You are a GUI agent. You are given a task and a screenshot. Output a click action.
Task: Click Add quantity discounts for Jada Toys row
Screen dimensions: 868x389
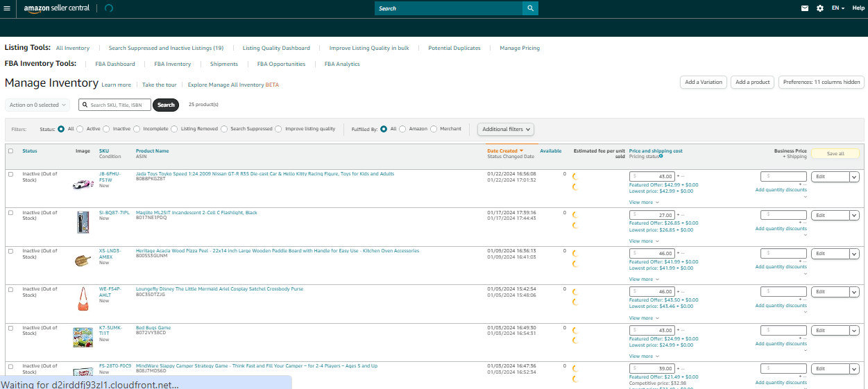click(x=781, y=190)
